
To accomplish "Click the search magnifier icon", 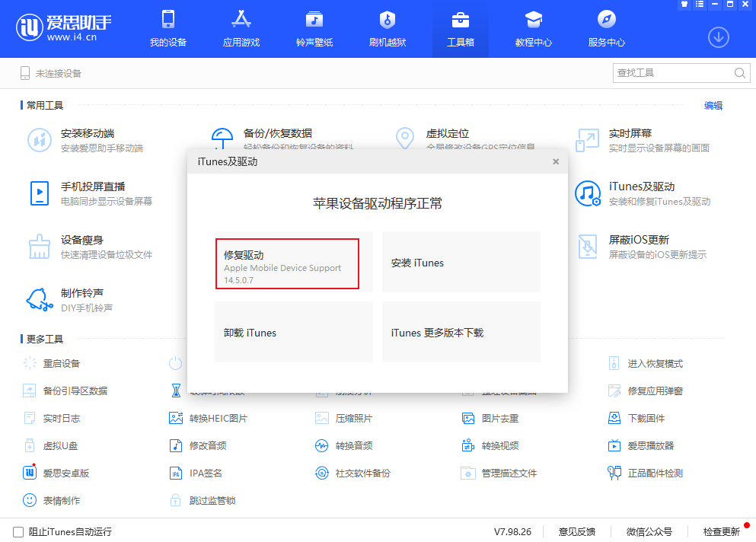I will (740, 73).
